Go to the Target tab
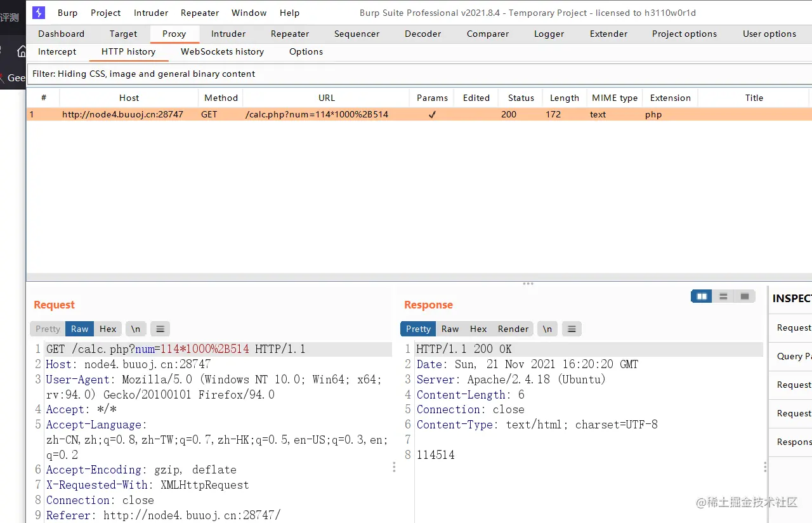Viewport: 812px width, 523px height. [x=123, y=34]
